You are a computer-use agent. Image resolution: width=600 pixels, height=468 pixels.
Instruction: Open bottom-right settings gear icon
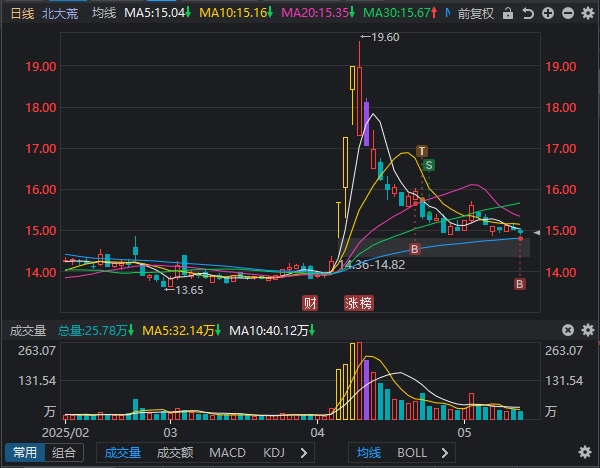point(584,453)
